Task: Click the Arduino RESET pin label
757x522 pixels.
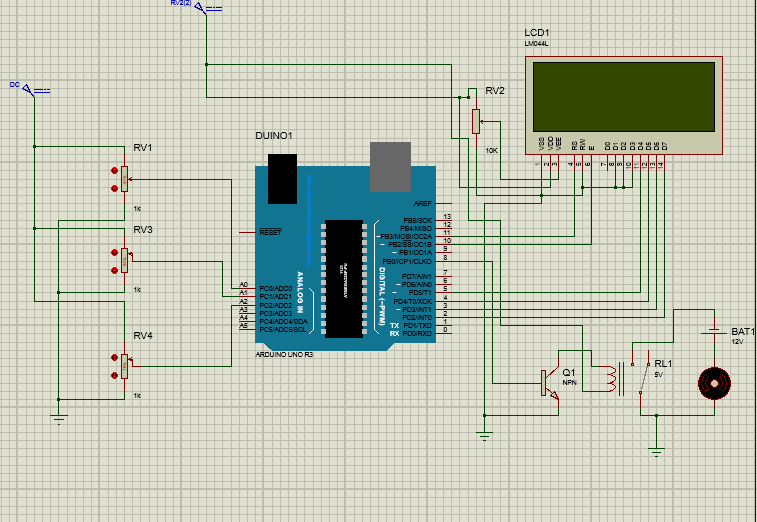Action: pos(270,233)
